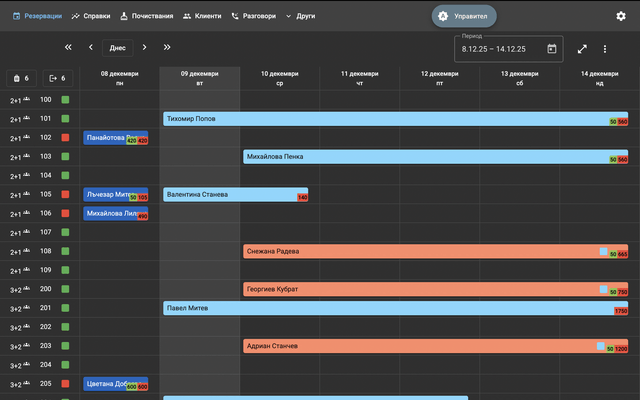Image resolution: width=640 pixels, height=400 pixels.
Task: Toggle the red status square for room 102
Action: point(65,138)
